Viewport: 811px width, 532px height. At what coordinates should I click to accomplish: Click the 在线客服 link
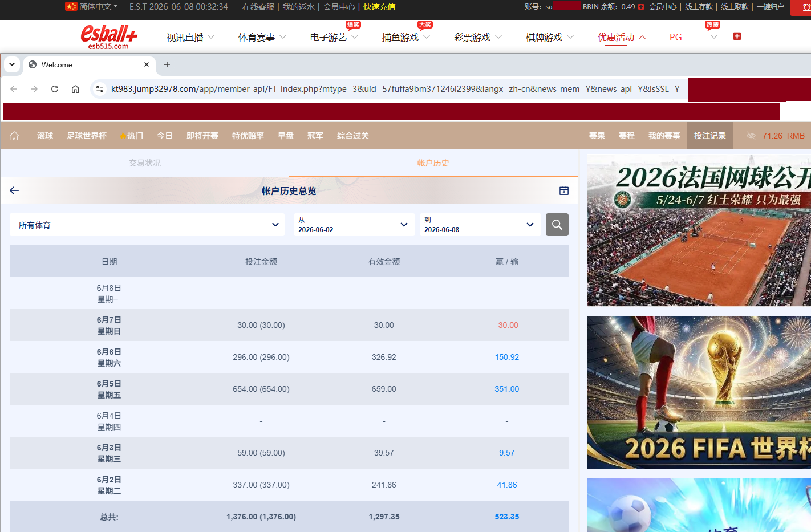point(258,7)
